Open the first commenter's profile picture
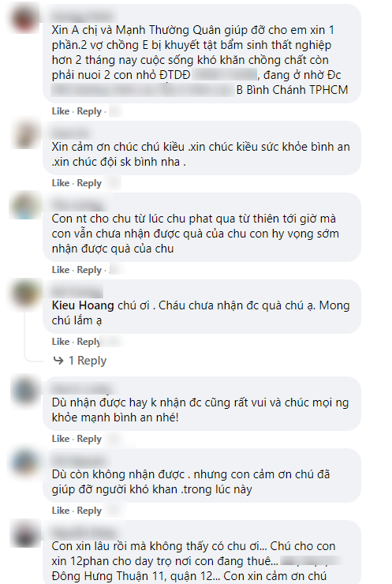The height and width of the screenshot is (584, 392). (x=25, y=18)
